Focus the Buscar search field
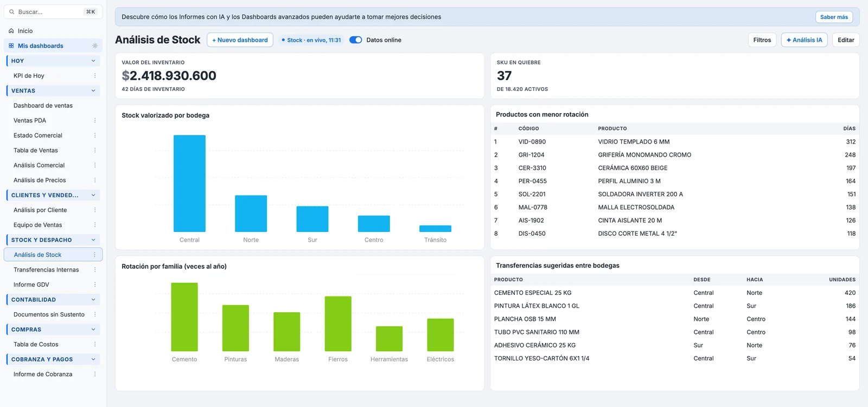Screen dimensions: 868x407 pos(53,12)
